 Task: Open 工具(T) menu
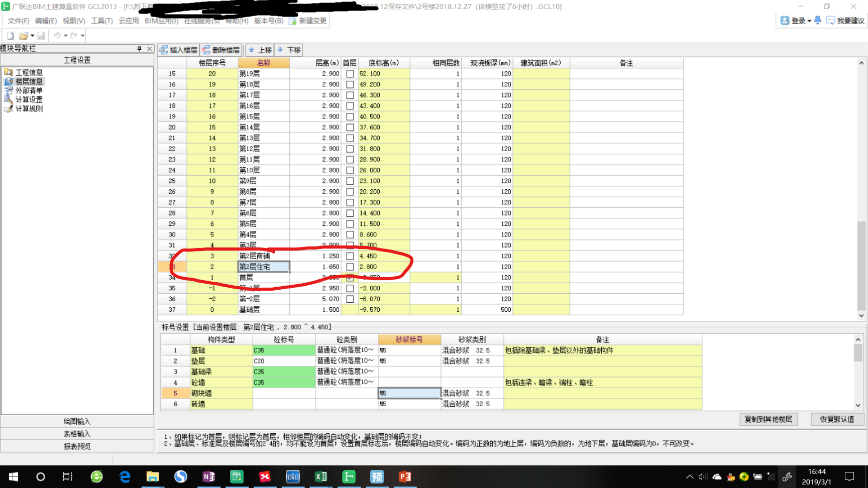101,21
